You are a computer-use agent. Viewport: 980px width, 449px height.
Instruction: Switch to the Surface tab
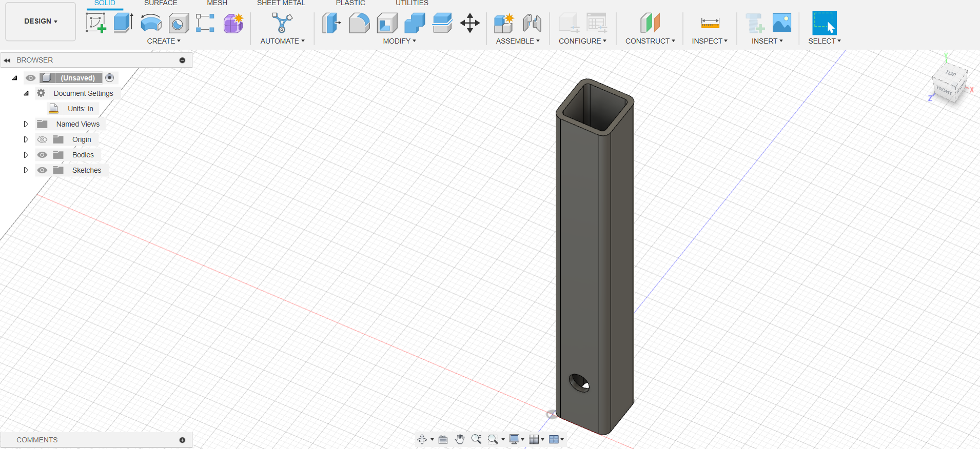161,3
